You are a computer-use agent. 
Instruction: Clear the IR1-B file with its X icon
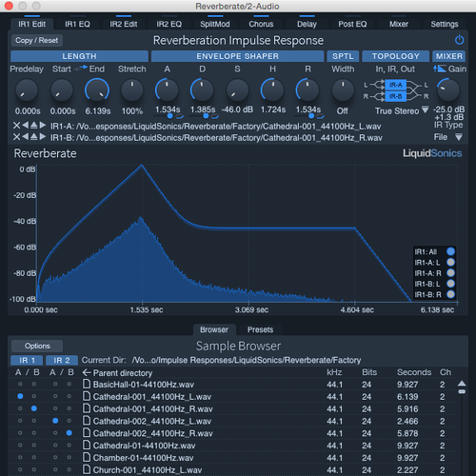point(16,137)
